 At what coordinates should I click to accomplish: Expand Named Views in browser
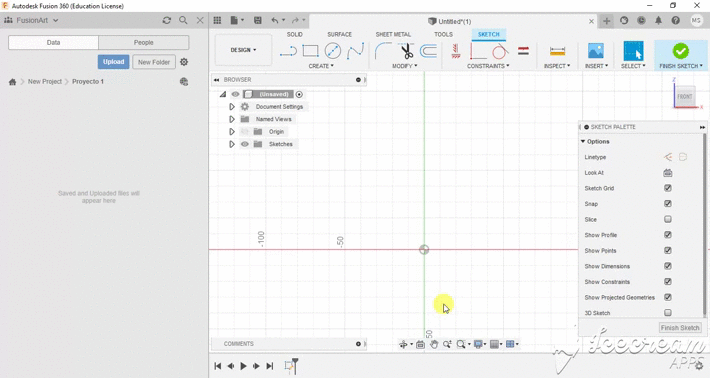pos(231,119)
